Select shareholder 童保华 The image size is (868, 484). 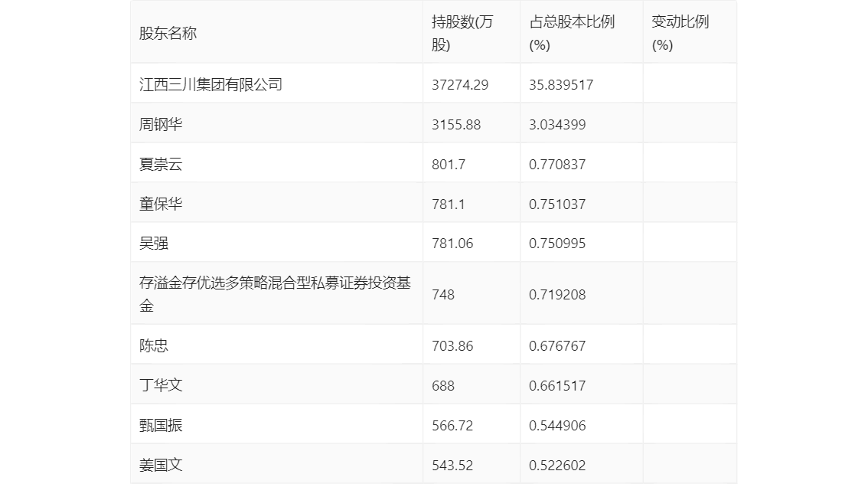pyautogui.click(x=161, y=204)
